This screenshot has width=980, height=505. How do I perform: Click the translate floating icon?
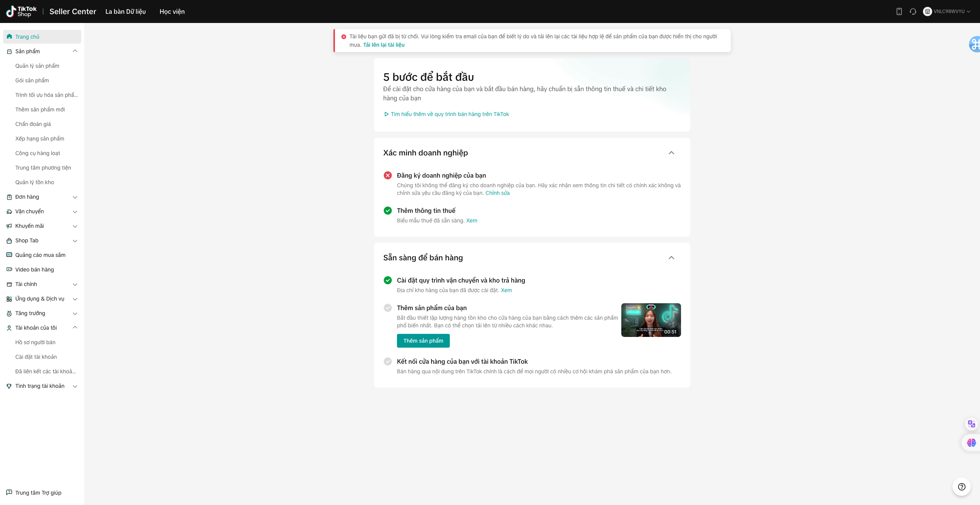(971, 424)
